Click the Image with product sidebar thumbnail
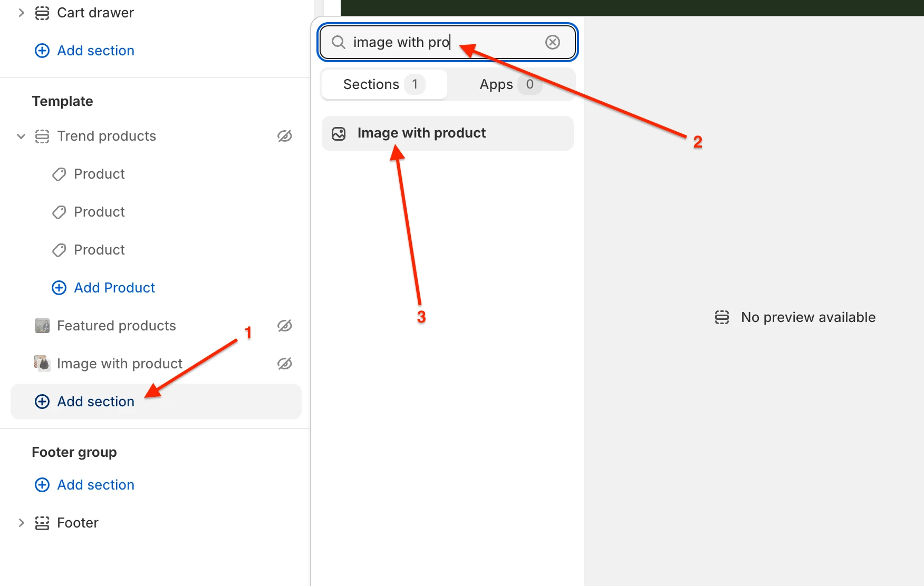 tap(42, 364)
